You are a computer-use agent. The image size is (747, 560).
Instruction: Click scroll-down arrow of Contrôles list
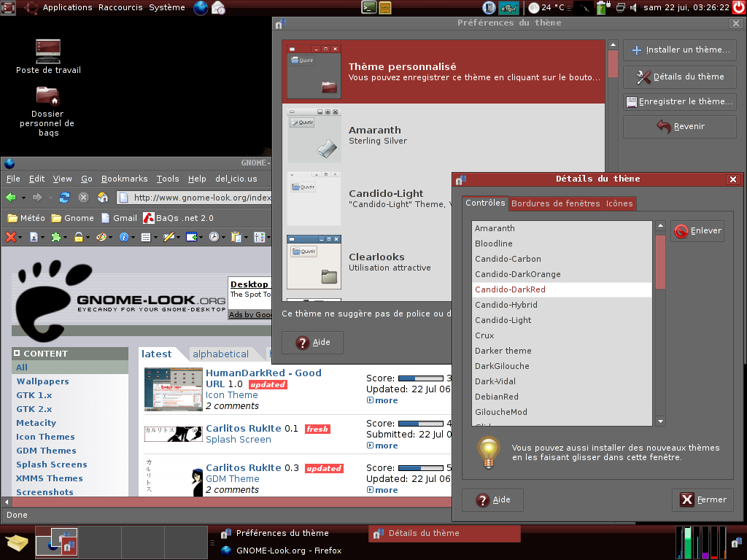click(x=660, y=421)
